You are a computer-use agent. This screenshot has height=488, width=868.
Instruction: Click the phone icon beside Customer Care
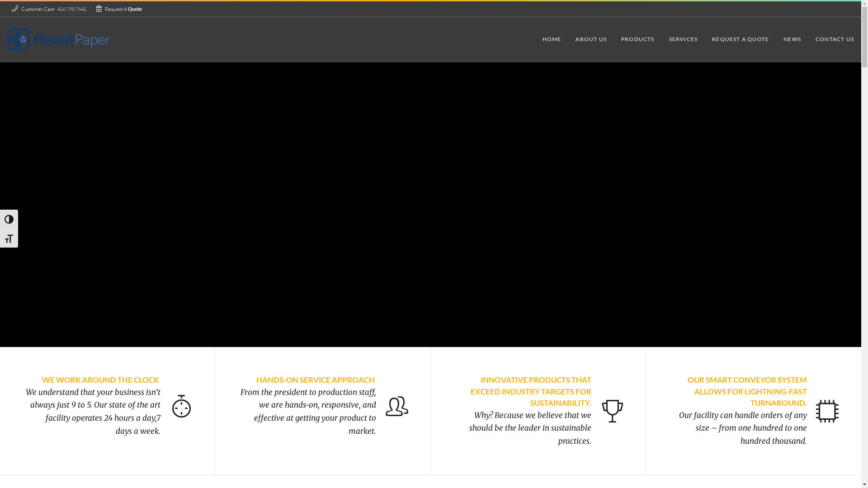(15, 9)
